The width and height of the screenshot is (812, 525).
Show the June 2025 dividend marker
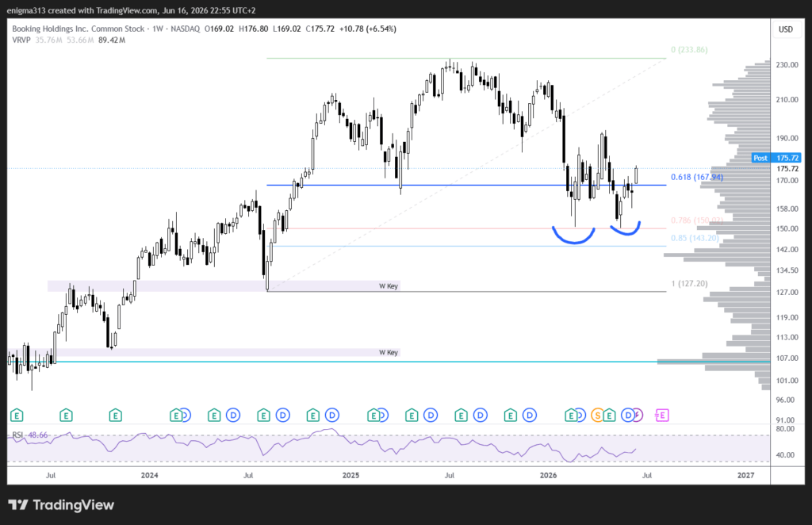431,415
